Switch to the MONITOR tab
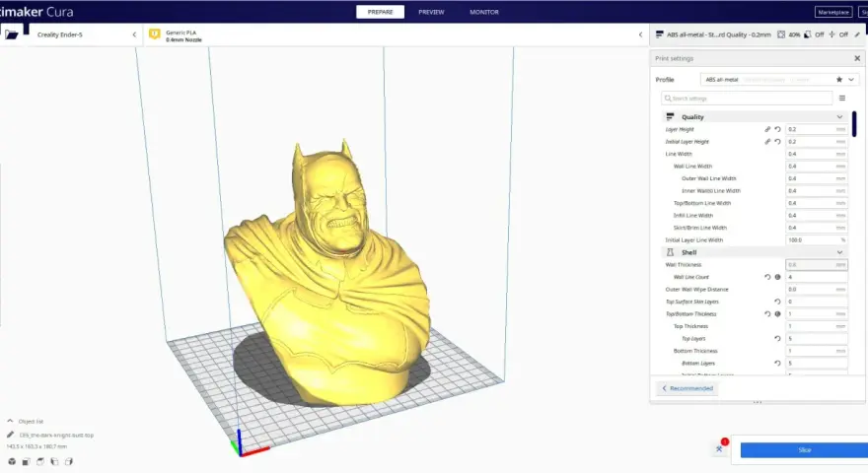Image resolution: width=868 pixels, height=473 pixels. pos(484,12)
